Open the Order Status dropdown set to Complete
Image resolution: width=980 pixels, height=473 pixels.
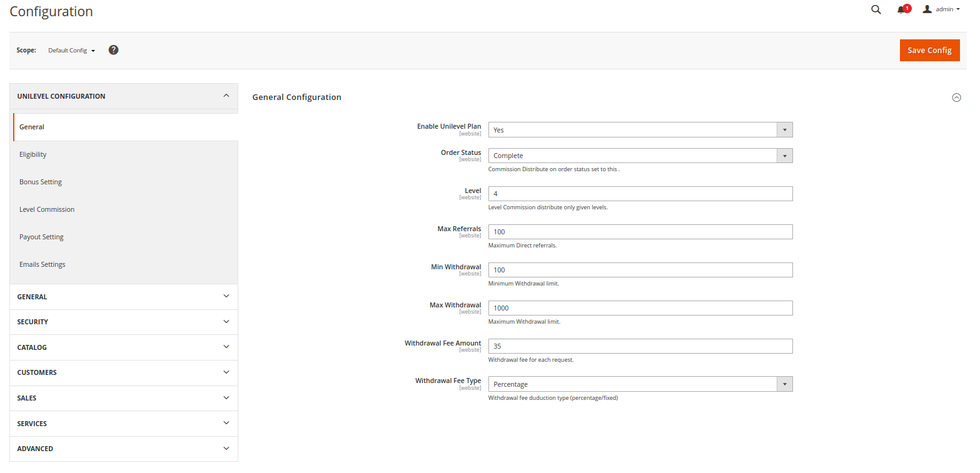[784, 156]
